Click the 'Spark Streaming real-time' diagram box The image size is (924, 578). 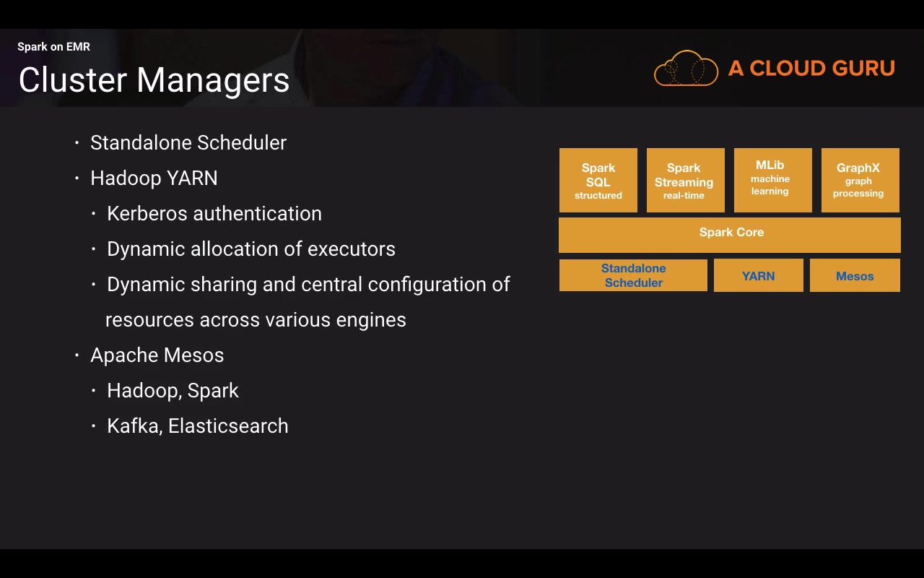[686, 181]
